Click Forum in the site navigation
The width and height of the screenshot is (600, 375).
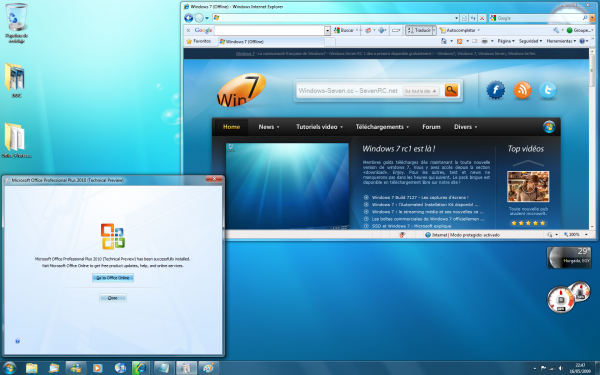click(431, 127)
